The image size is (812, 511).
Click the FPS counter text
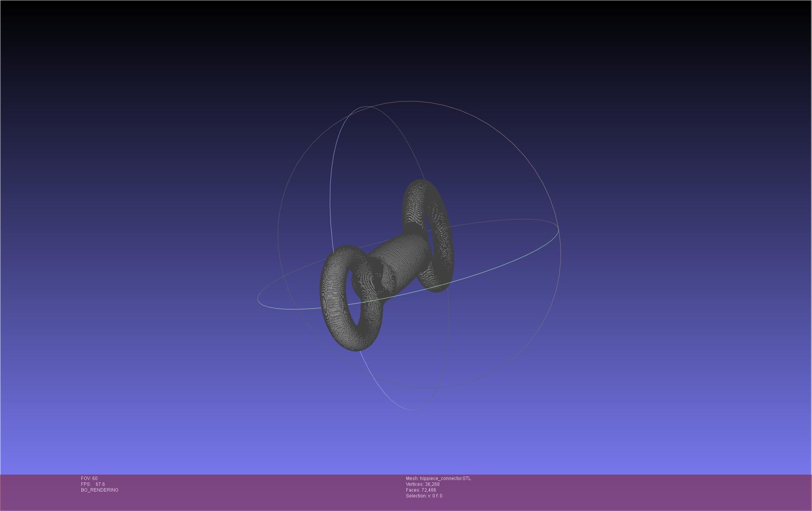click(93, 484)
